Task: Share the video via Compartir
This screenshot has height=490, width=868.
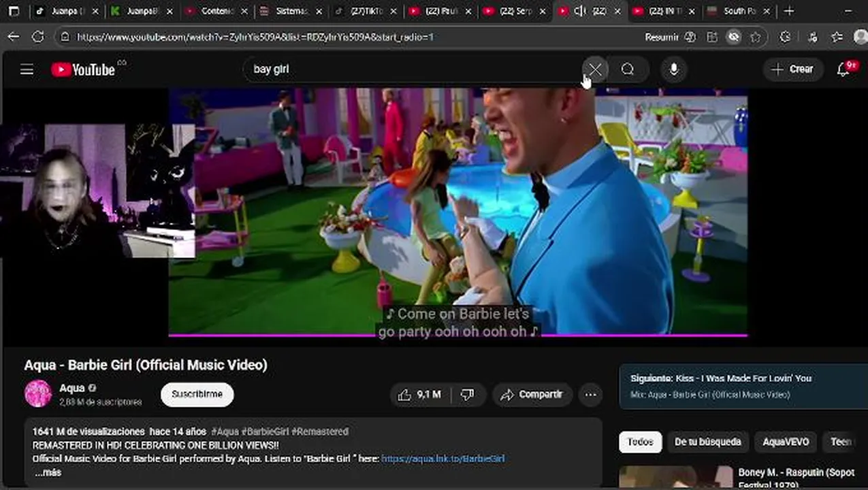Action: (x=532, y=395)
